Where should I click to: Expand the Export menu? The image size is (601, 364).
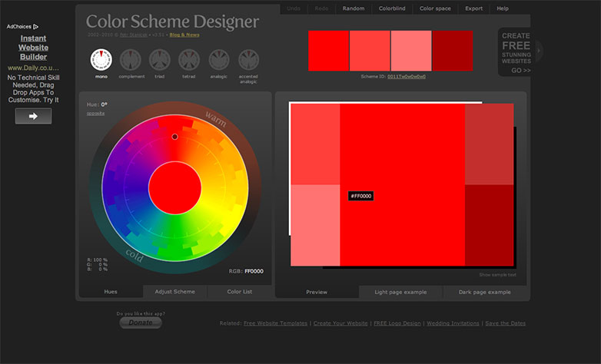pyautogui.click(x=474, y=8)
